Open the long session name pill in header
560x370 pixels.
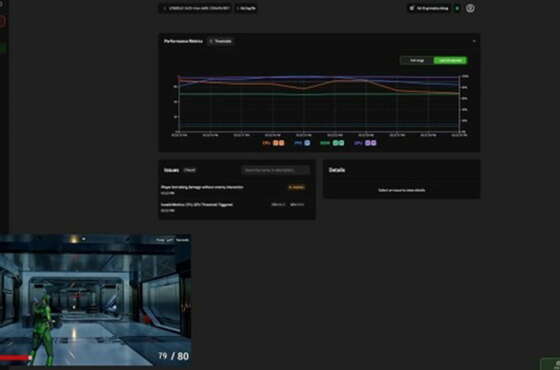(196, 8)
